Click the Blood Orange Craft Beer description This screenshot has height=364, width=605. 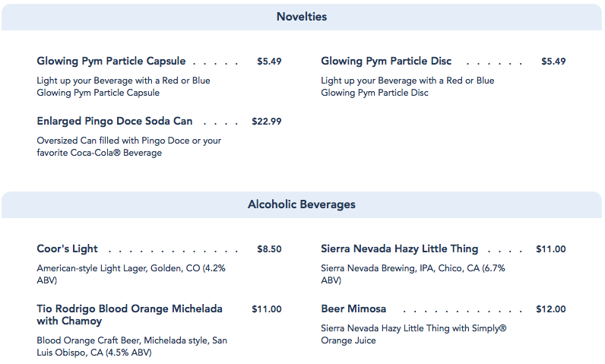tap(131, 346)
